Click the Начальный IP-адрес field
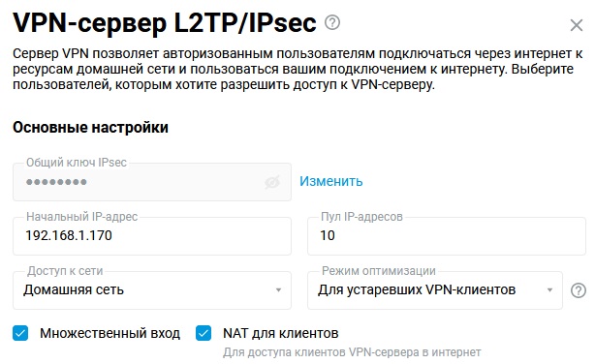 click(x=152, y=236)
